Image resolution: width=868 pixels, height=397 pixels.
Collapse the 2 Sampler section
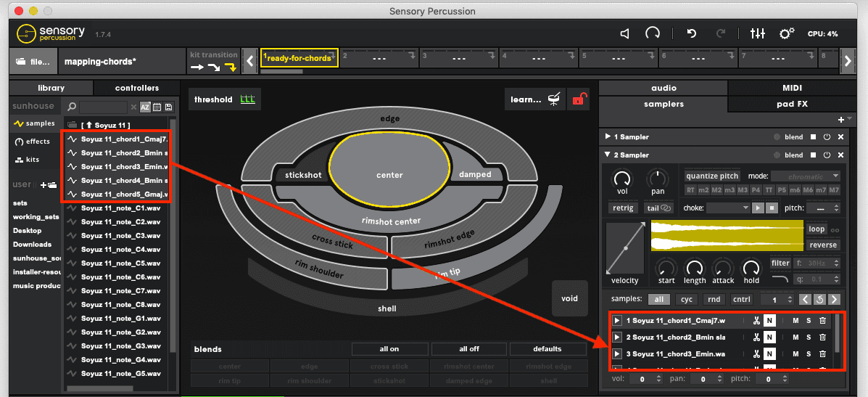(608, 155)
